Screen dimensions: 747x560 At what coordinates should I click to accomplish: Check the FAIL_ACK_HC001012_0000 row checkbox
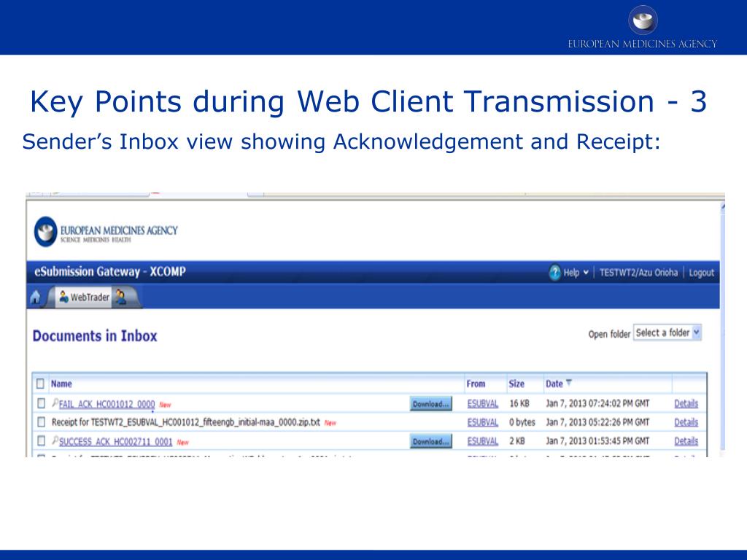[41, 403]
